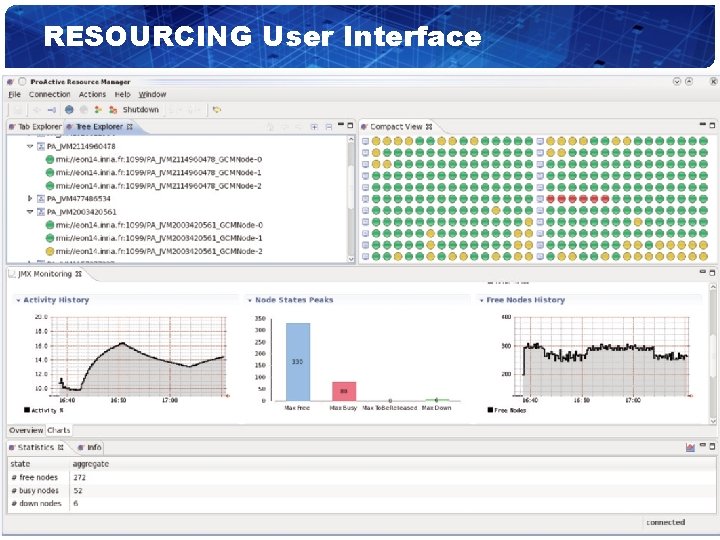Click Tree Explorer scrollbar up arrow
Screen dimensions: 720x540
click(351, 139)
